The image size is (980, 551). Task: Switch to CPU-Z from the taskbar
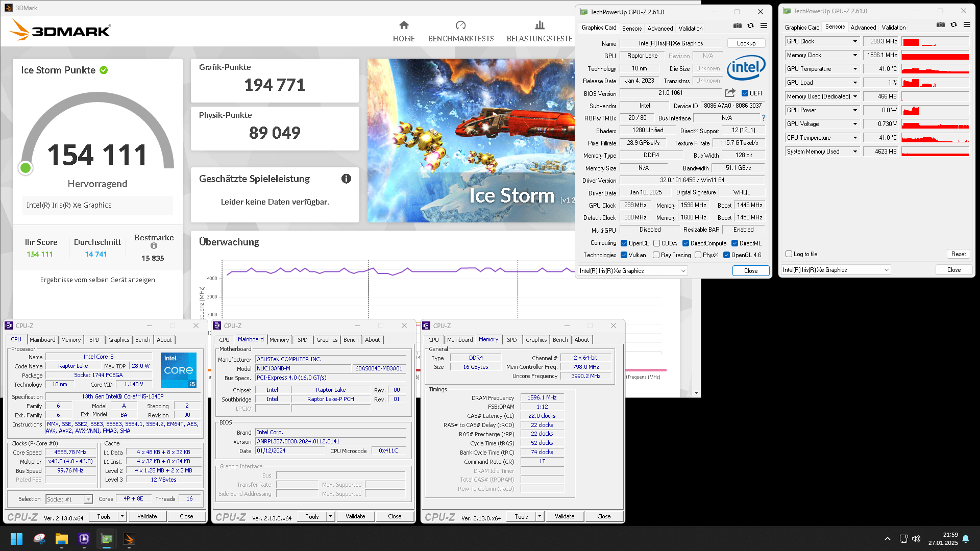84,539
